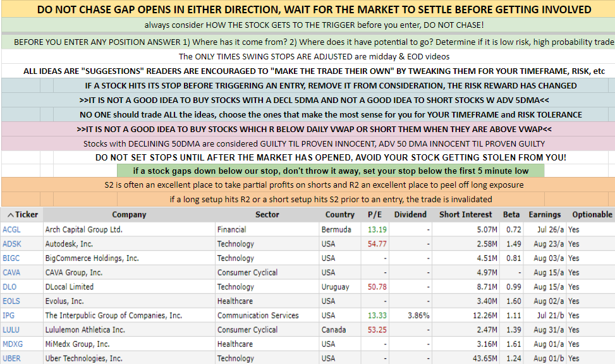This screenshot has width=615, height=364.
Task: Sort the table by the Ticker column
Action: [23, 215]
